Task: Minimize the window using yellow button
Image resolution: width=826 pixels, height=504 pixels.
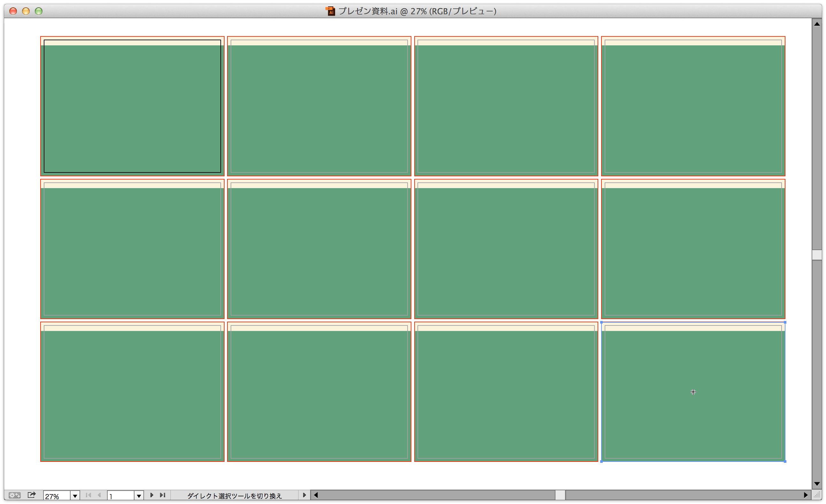Action: [x=26, y=11]
